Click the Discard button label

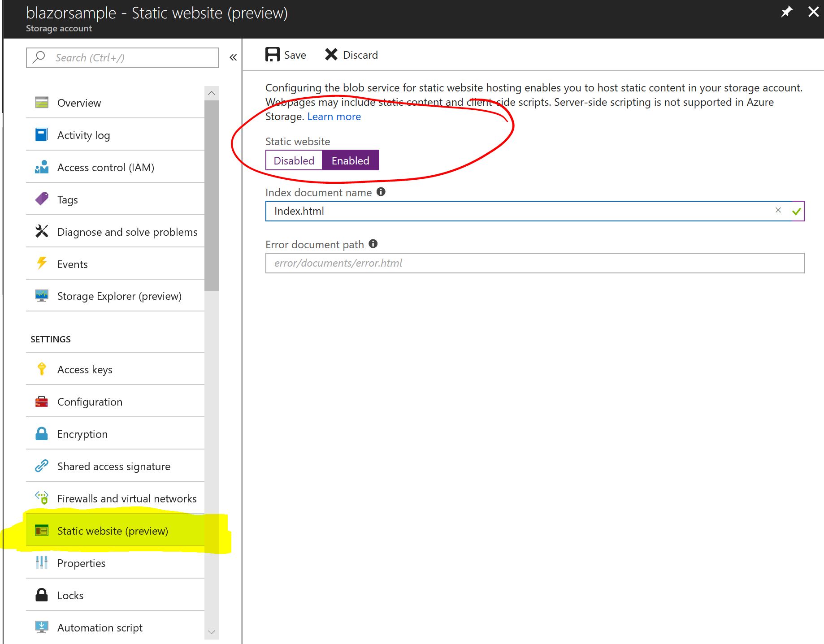360,55
